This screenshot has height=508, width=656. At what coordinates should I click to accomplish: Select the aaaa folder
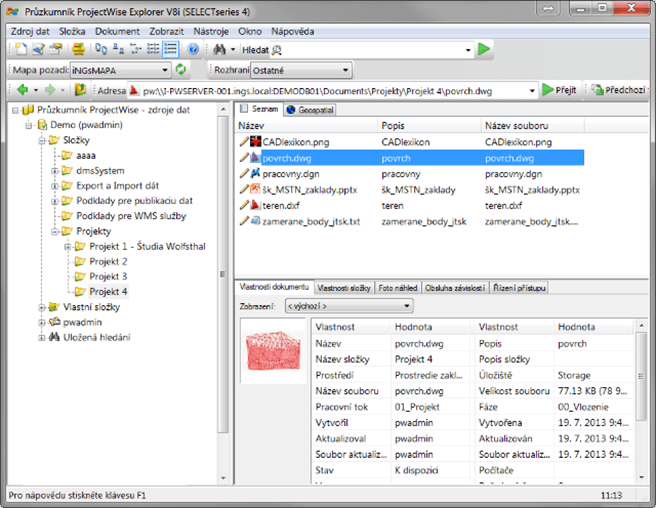pyautogui.click(x=86, y=156)
